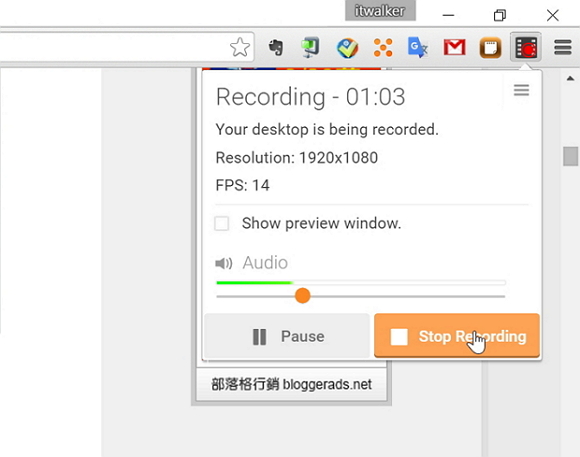This screenshot has height=457, width=580.
Task: Open the green monitor extension icon
Action: pyautogui.click(x=310, y=47)
